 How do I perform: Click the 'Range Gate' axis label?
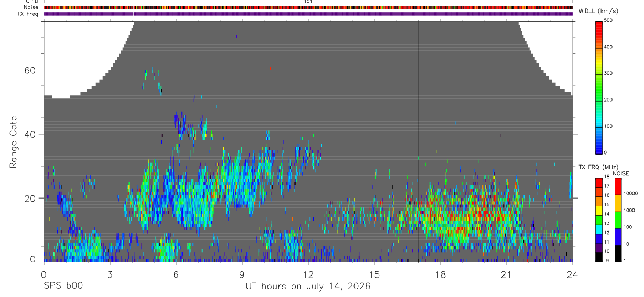14,142
